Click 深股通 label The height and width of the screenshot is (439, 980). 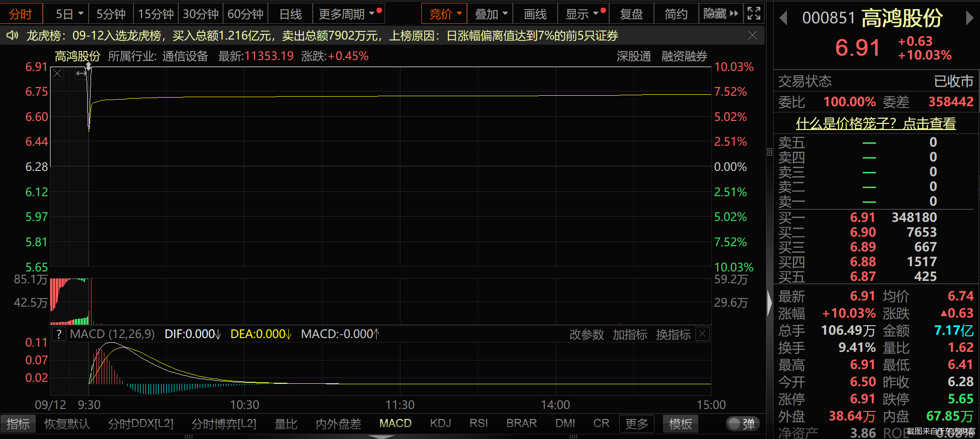[x=634, y=56]
